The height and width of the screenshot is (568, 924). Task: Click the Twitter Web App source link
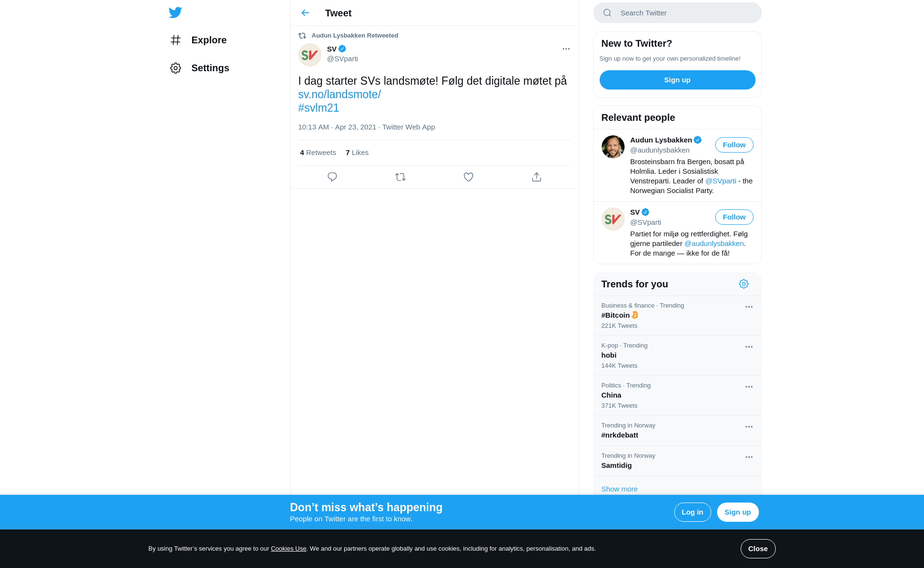click(408, 127)
